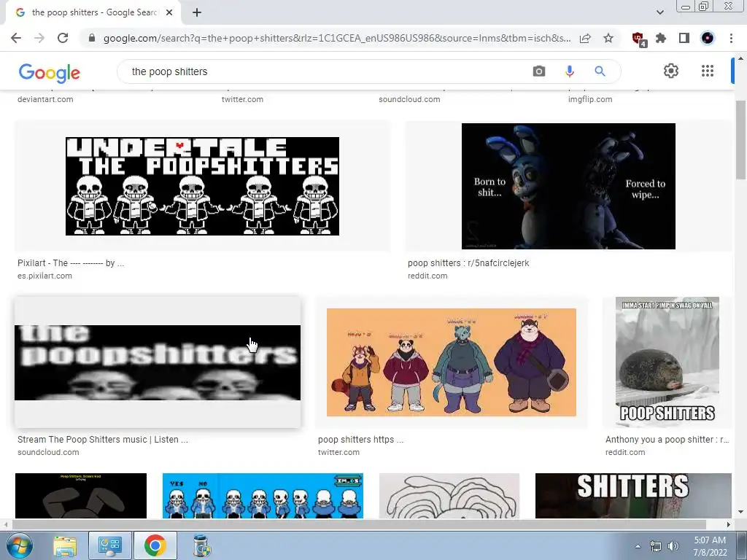Open Chrome's three-dot menu
The height and width of the screenshot is (560, 747).
pyautogui.click(x=731, y=38)
